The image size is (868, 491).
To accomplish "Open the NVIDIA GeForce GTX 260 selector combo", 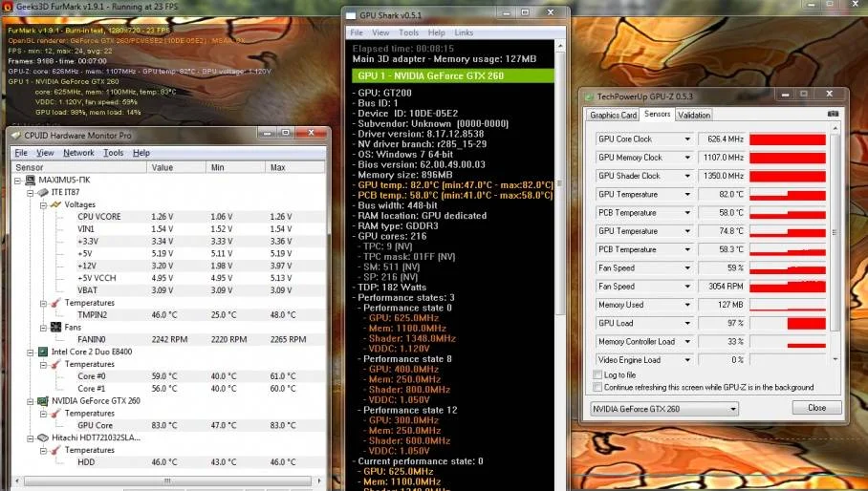I will click(664, 409).
